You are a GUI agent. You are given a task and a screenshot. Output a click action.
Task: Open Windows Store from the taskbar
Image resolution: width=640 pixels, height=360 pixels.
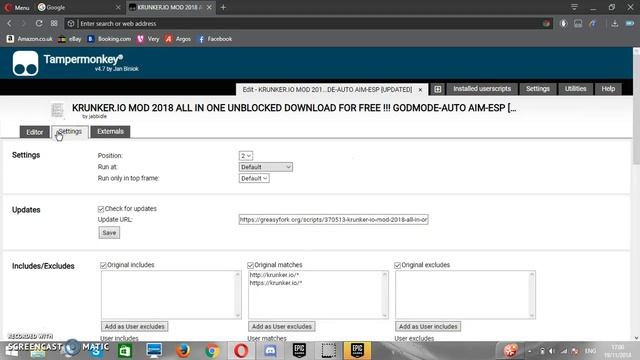click(x=124, y=351)
